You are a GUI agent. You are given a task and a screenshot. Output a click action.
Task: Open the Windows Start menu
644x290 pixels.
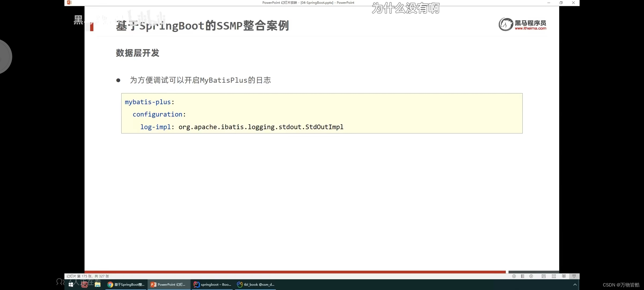[x=71, y=285]
